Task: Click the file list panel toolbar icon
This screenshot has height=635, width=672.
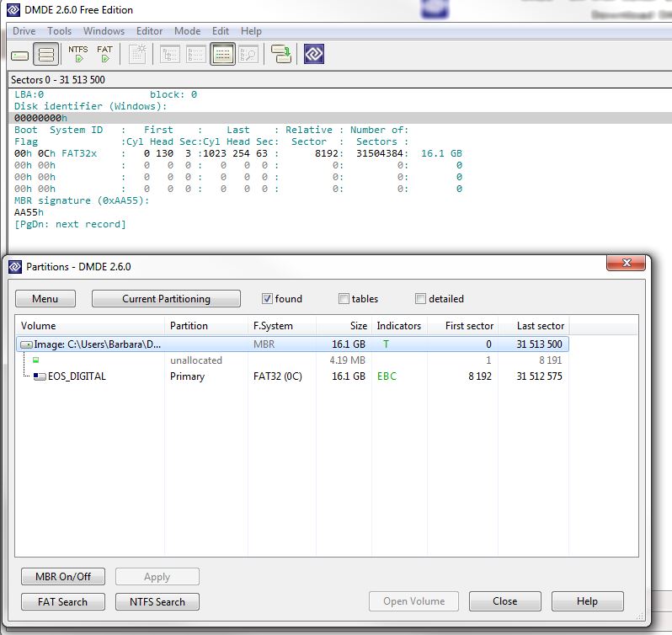Action: pos(196,55)
